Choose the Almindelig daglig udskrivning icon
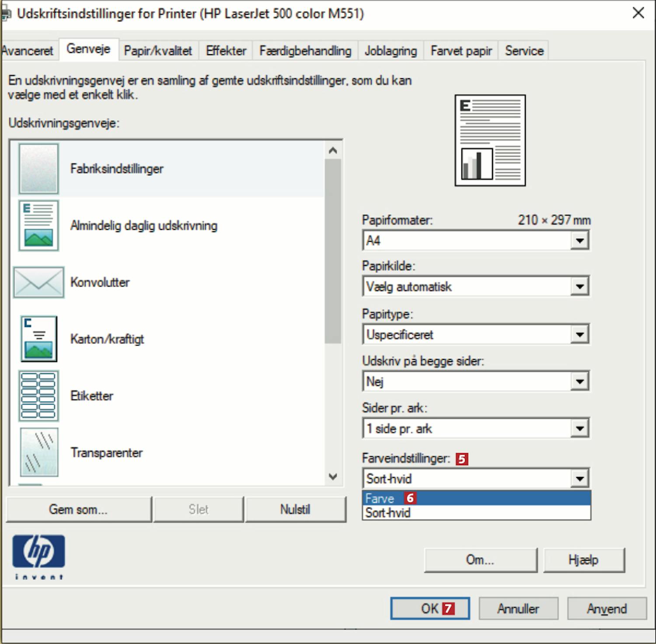656x644 pixels. [x=38, y=226]
